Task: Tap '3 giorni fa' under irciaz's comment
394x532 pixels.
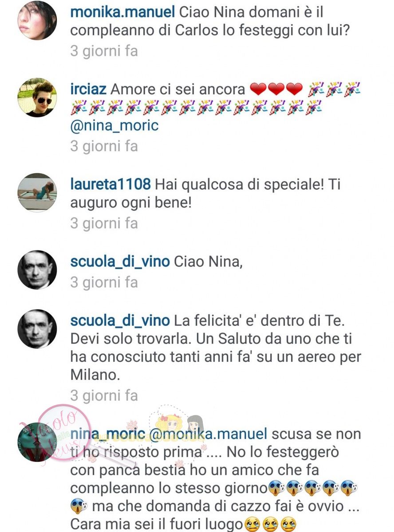Action: click(104, 146)
